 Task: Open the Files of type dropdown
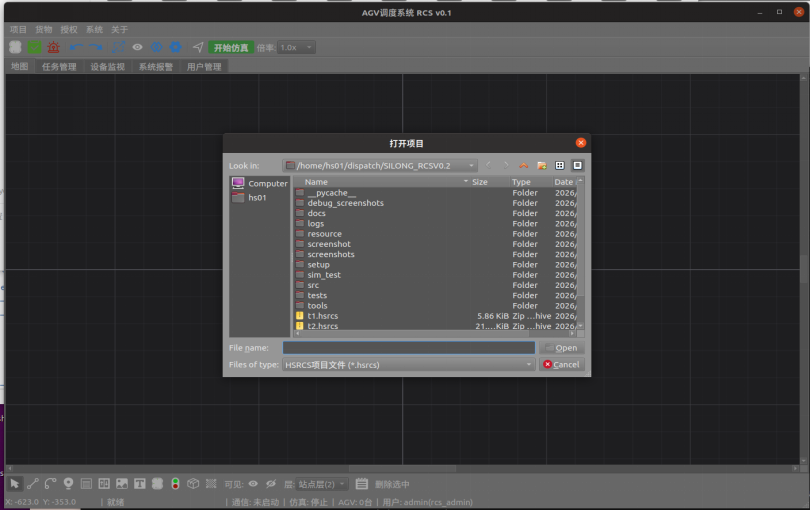(x=408, y=365)
